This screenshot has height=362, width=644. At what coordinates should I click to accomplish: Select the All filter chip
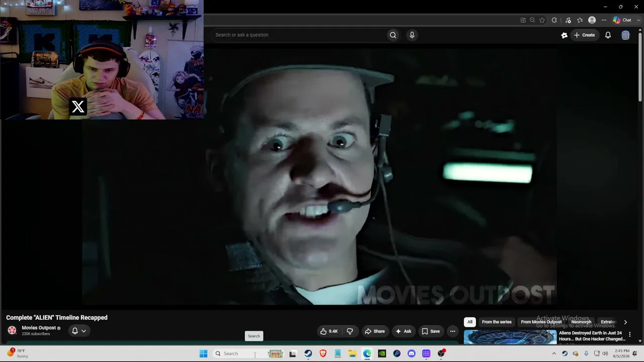tap(470, 322)
